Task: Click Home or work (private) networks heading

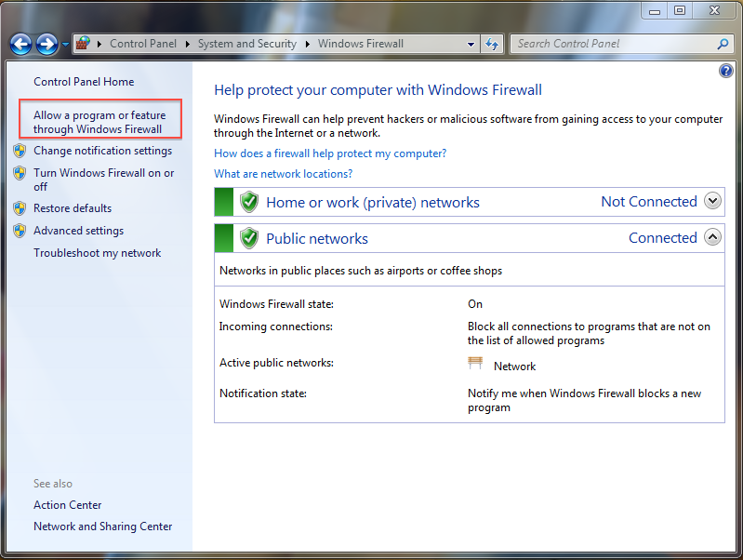Action: pos(373,203)
